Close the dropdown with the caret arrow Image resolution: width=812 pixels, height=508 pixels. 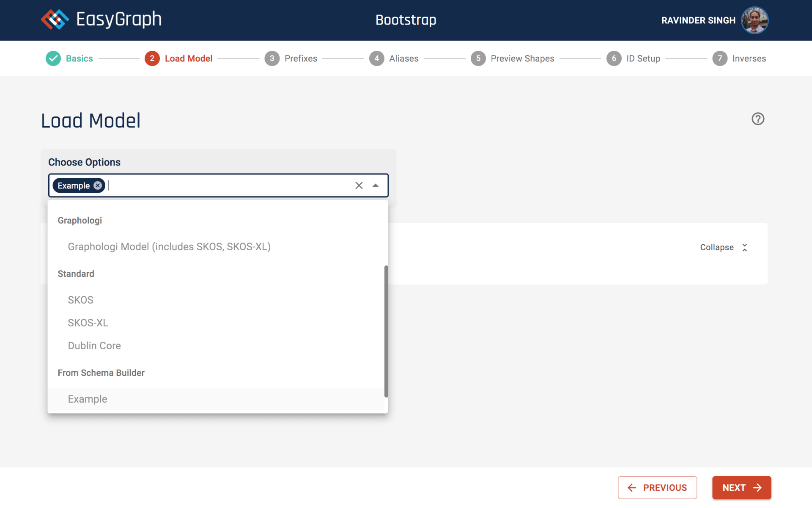tap(376, 185)
